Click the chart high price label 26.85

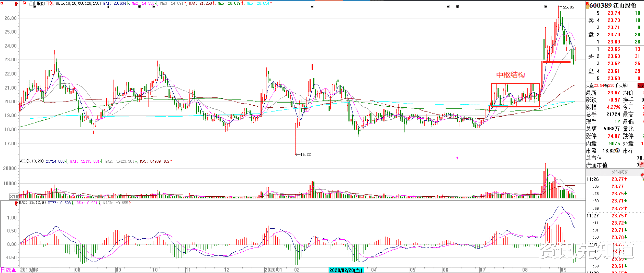(x=568, y=7)
